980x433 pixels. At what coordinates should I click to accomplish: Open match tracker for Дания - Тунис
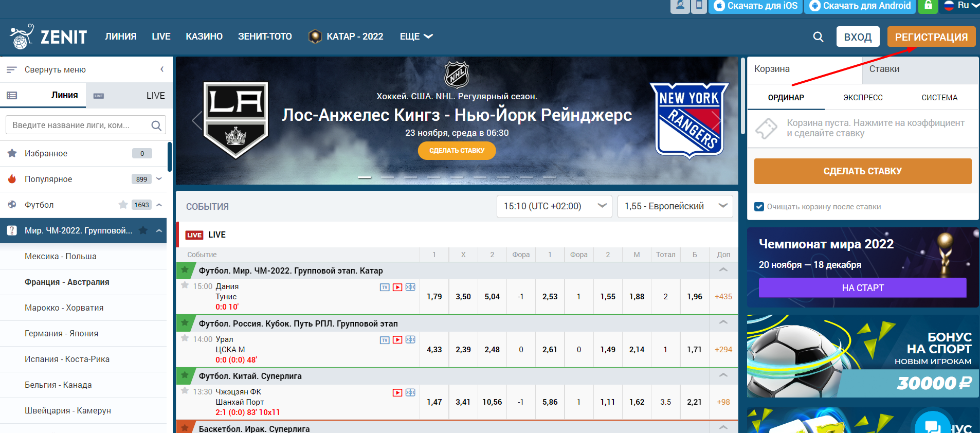(x=410, y=287)
